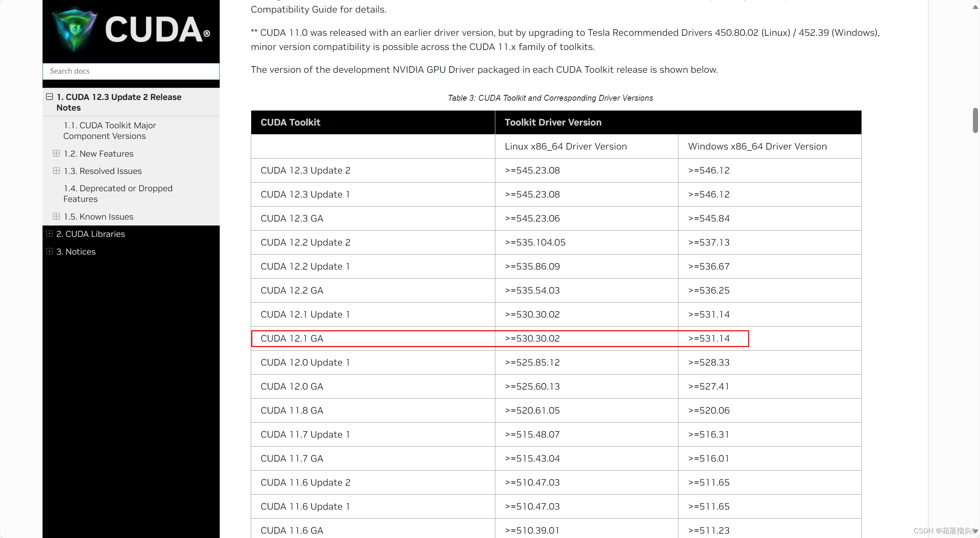Click the >=515.43.04 Linux driver value
The height and width of the screenshot is (538, 980).
532,459
